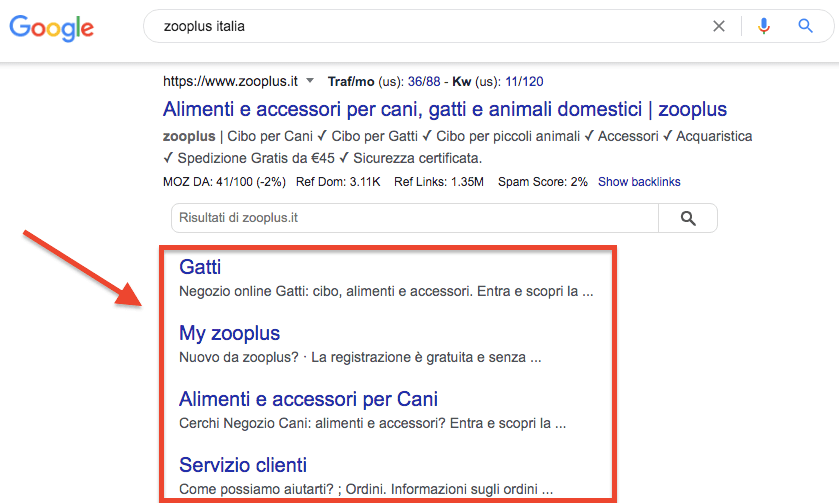Click the blue magnifier search icon
This screenshot has height=503, width=839.
(x=806, y=27)
